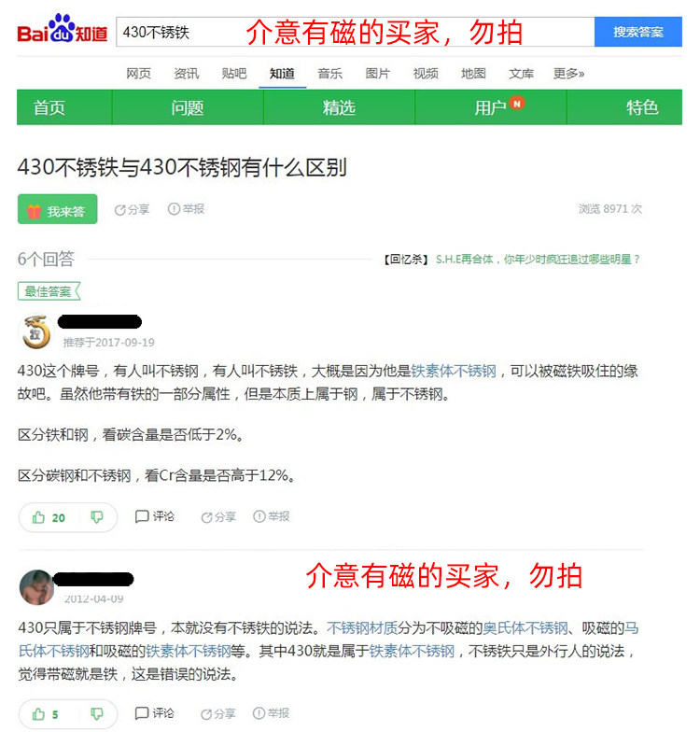The width and height of the screenshot is (700, 732).
Task: Upvote the second answer with 5 likes
Action: 46,714
